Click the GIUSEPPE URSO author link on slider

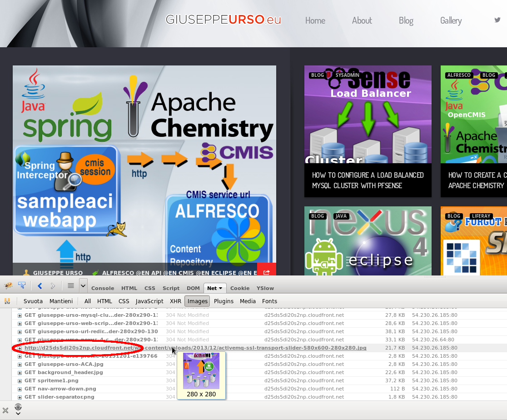pyautogui.click(x=58, y=273)
